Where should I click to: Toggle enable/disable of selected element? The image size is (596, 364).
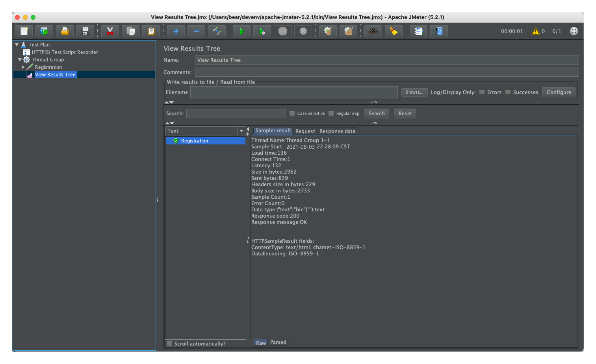tap(217, 31)
